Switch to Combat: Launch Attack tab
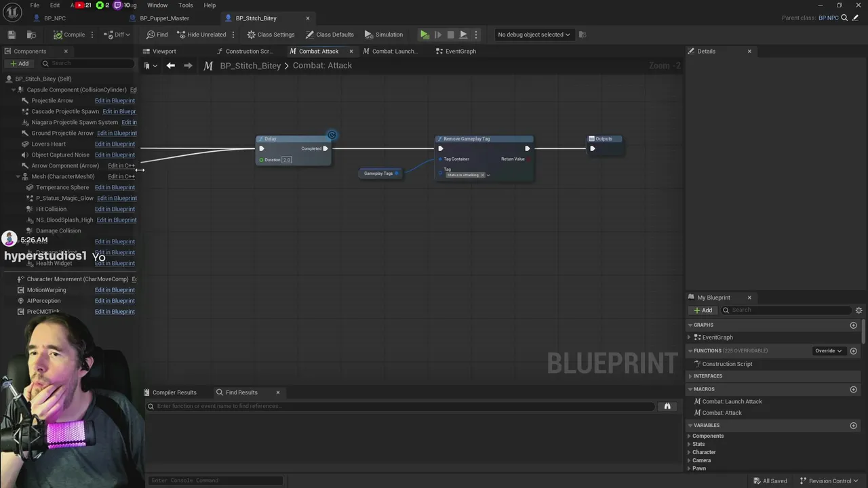The height and width of the screenshot is (488, 868). pos(395,52)
